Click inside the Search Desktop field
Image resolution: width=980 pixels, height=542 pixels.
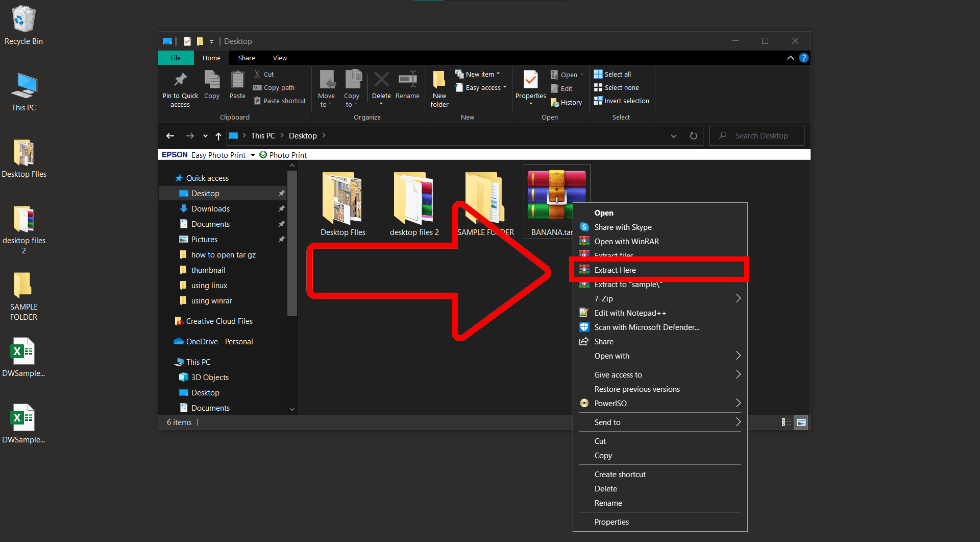pyautogui.click(x=761, y=135)
